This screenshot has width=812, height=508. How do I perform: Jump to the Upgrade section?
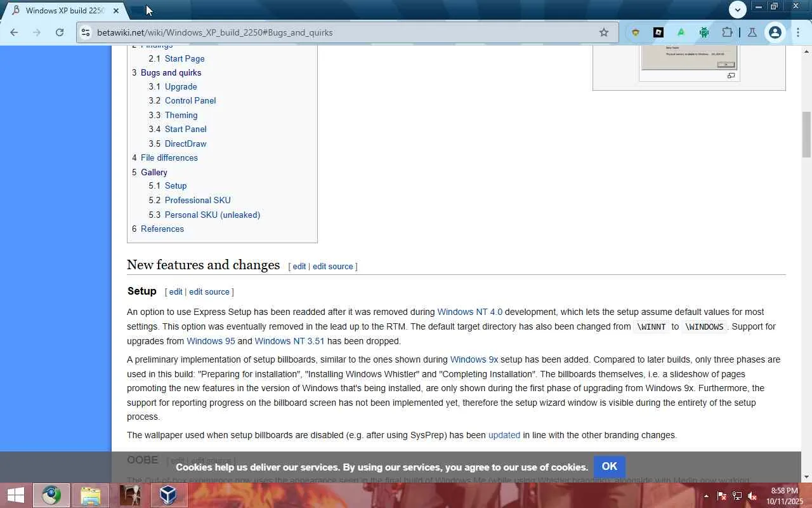tap(181, 86)
